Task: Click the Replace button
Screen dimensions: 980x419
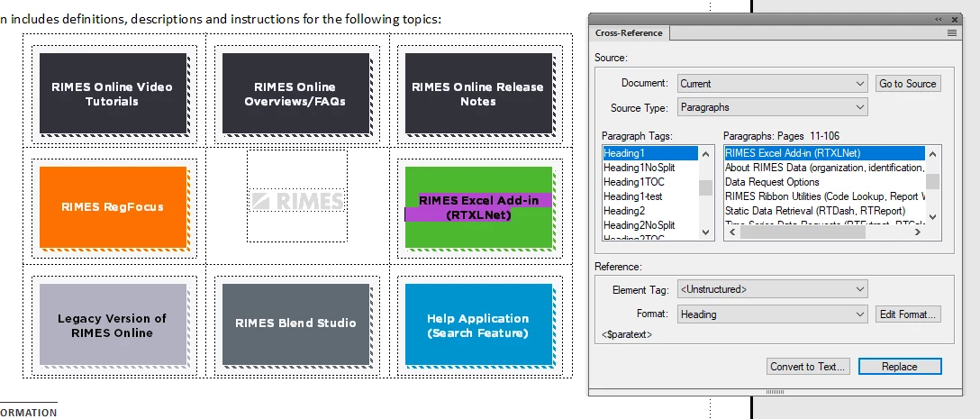Action: point(899,367)
